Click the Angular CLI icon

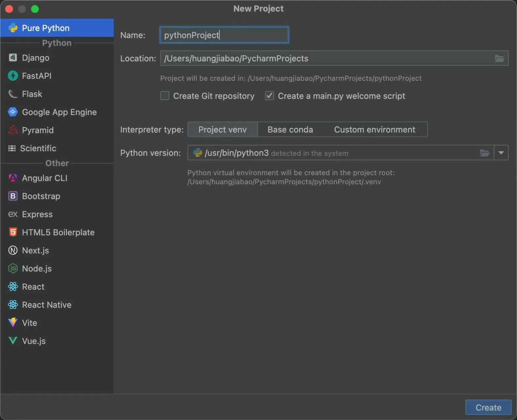click(x=13, y=178)
